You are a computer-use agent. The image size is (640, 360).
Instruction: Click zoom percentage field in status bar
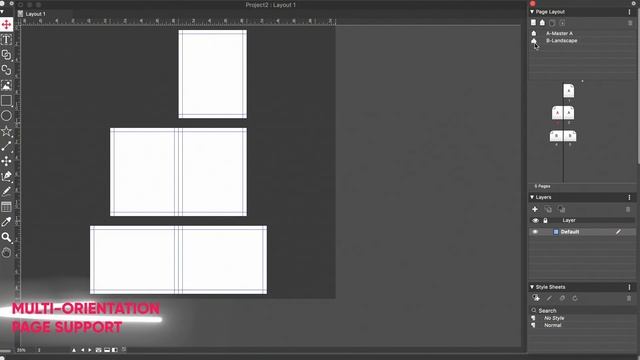coord(21,350)
